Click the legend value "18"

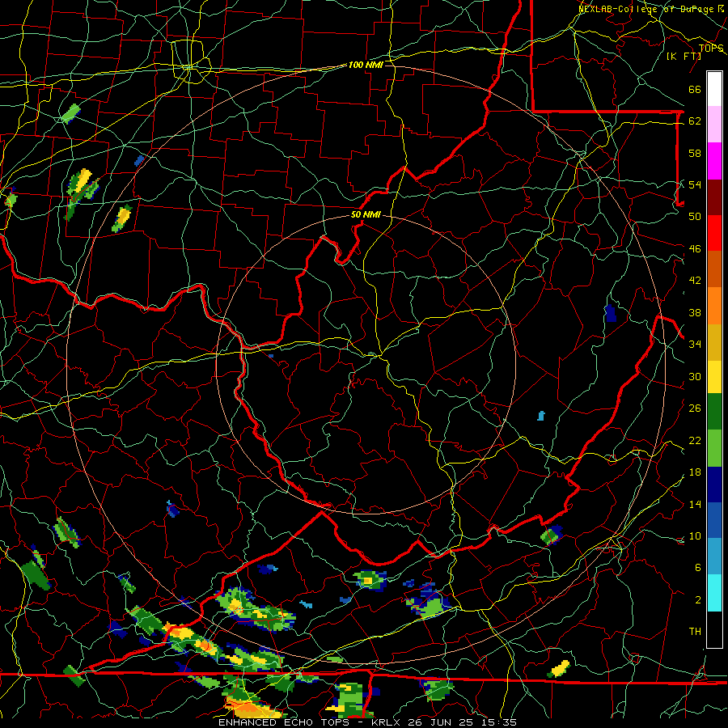[x=695, y=472]
